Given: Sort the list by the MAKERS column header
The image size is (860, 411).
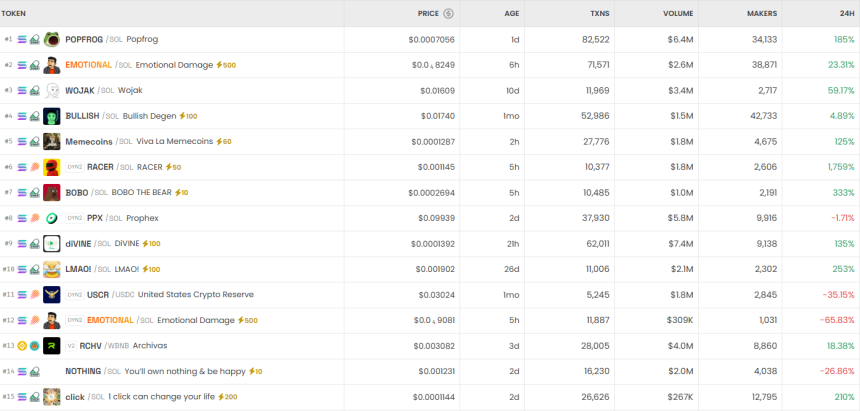Looking at the screenshot, I should [762, 13].
